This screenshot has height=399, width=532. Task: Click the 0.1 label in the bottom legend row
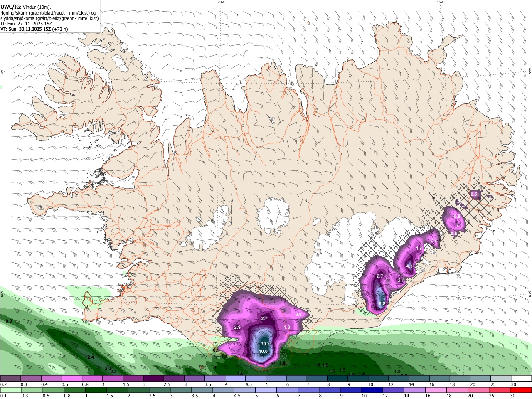coord(4,396)
